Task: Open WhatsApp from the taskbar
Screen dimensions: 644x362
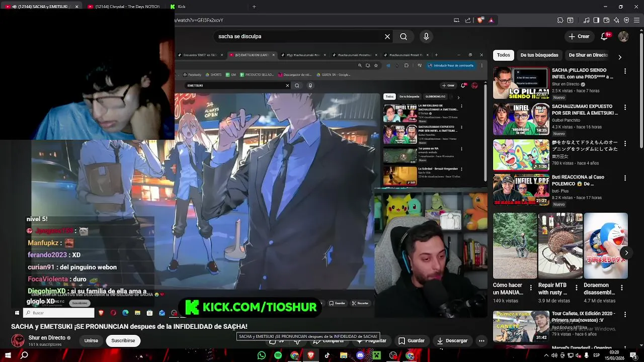Action: click(x=261, y=355)
